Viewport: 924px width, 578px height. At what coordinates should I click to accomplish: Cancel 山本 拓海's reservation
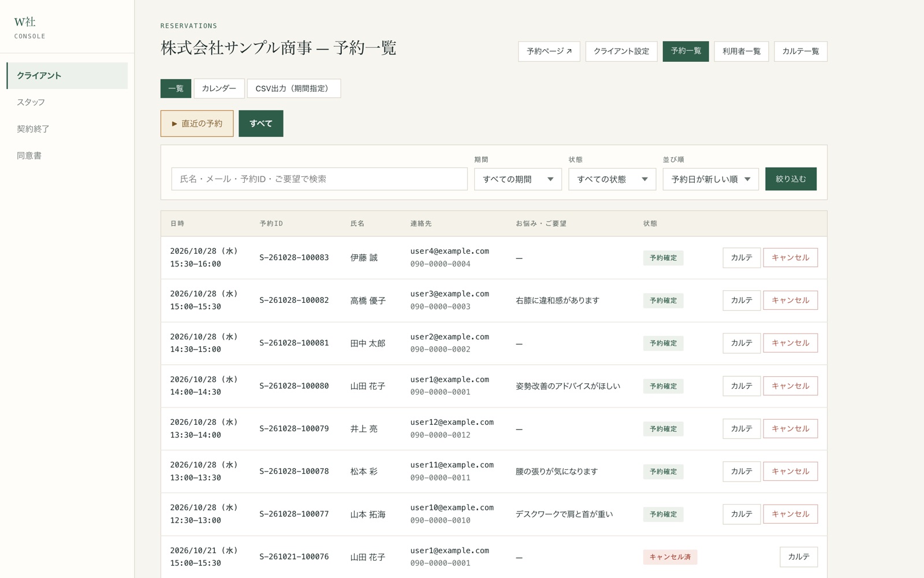(790, 514)
